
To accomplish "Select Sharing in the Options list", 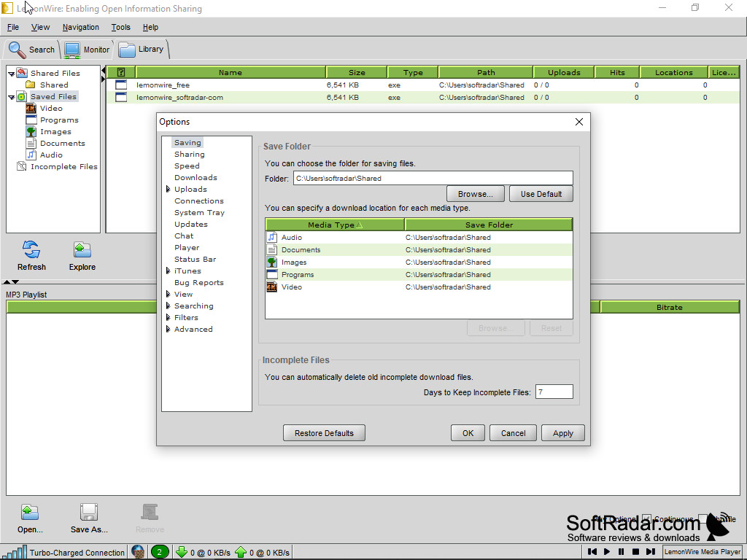I will point(189,155).
